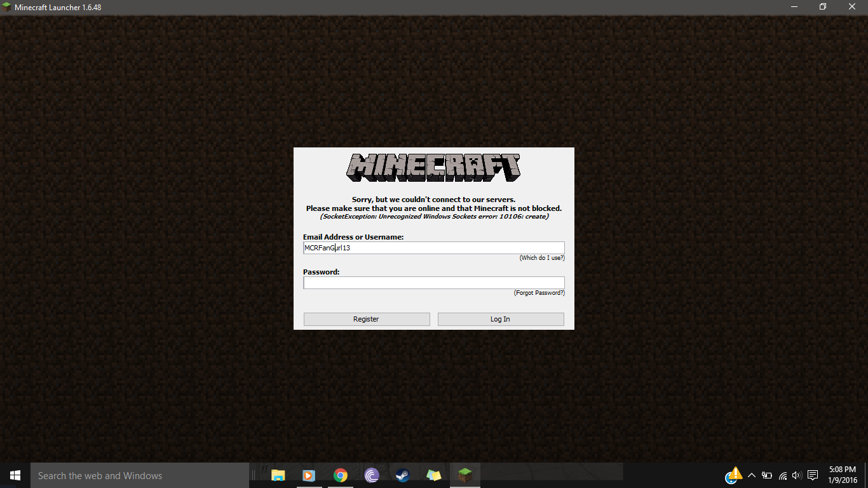
Task: Open Steam from the taskbar
Action: pos(403,475)
